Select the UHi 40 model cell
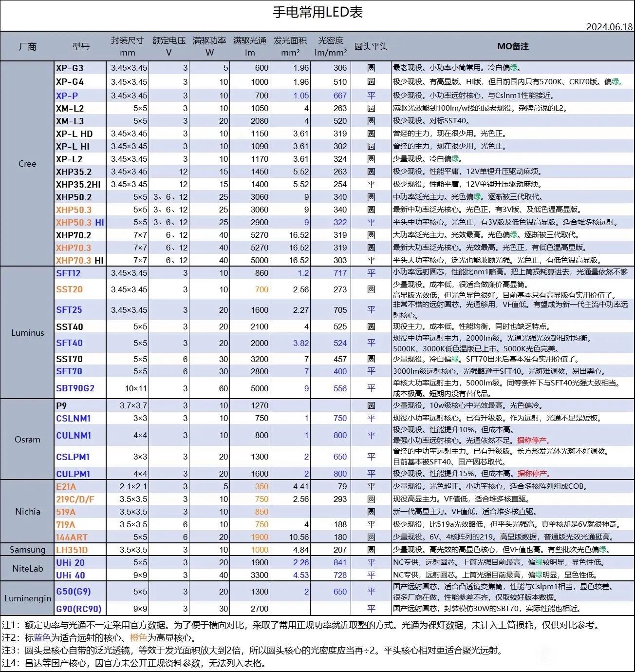The height and width of the screenshot is (672, 635). click(80, 575)
